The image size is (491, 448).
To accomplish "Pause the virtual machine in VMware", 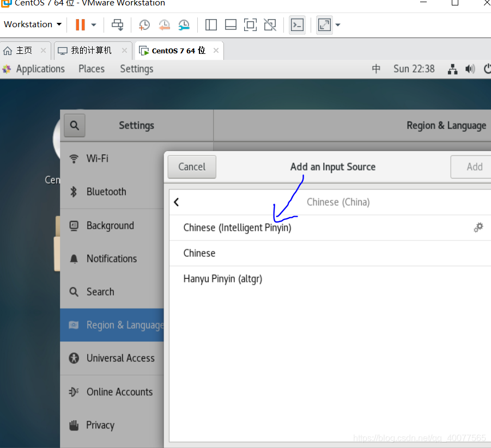I will [x=80, y=24].
